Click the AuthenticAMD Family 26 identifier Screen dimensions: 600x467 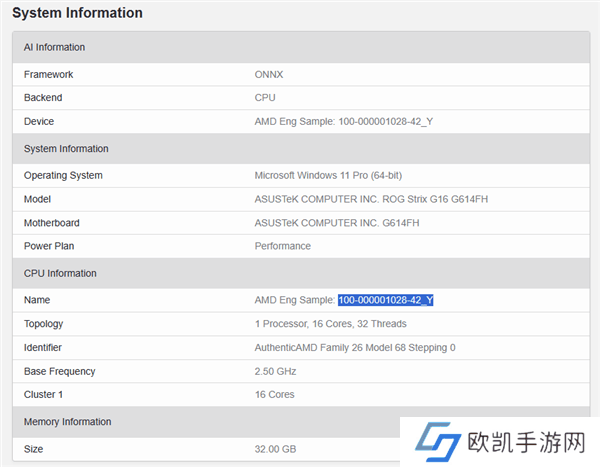355,348
